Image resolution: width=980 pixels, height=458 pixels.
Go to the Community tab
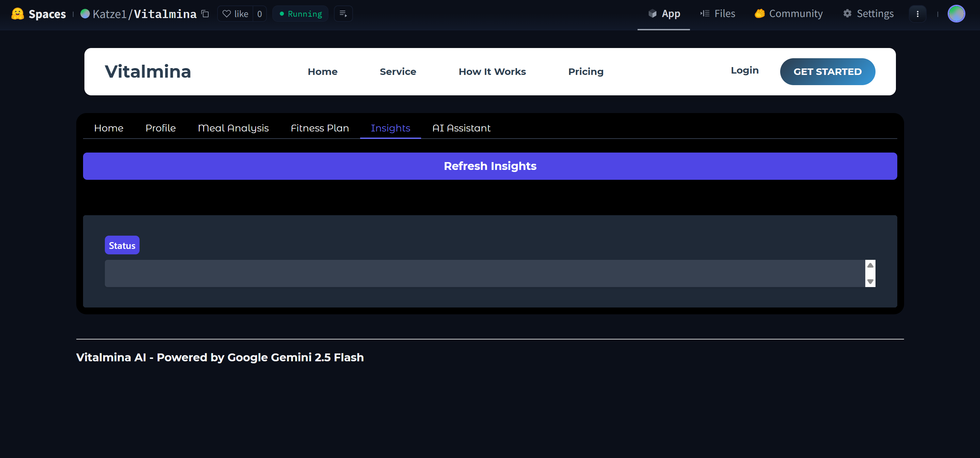coord(788,14)
